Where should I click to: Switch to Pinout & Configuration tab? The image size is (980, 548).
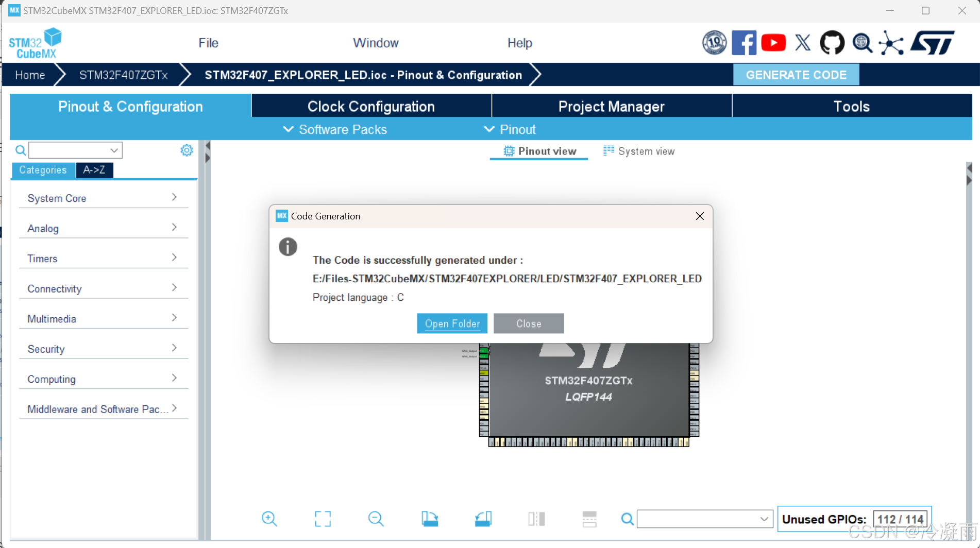(x=130, y=106)
